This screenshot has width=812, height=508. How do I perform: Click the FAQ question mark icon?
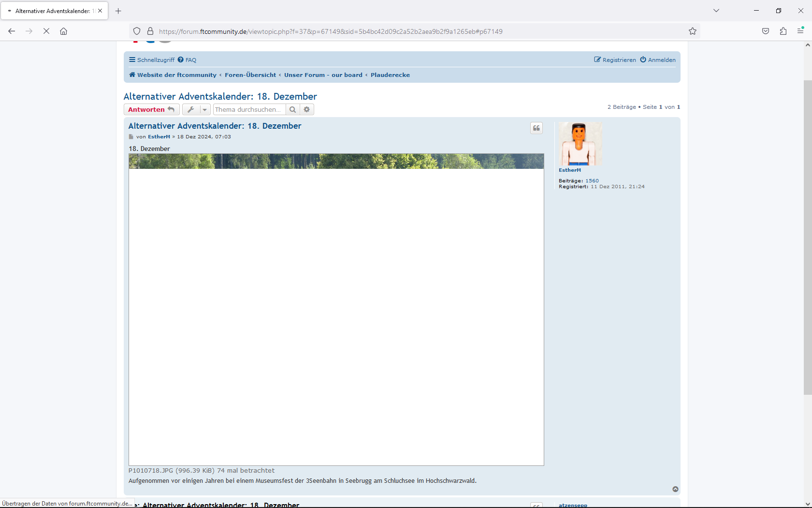pyautogui.click(x=179, y=60)
